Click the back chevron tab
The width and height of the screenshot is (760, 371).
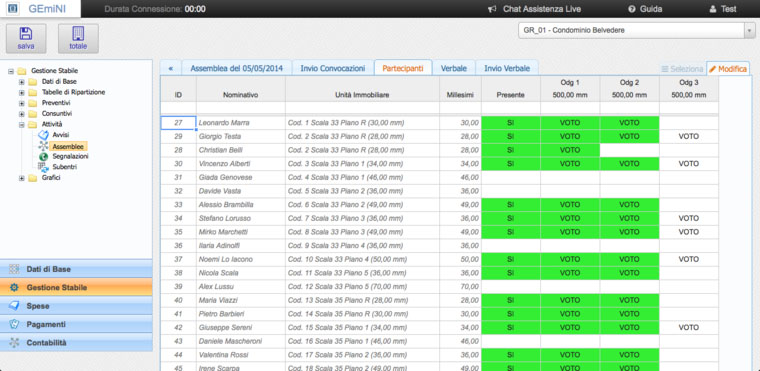pyautogui.click(x=171, y=68)
